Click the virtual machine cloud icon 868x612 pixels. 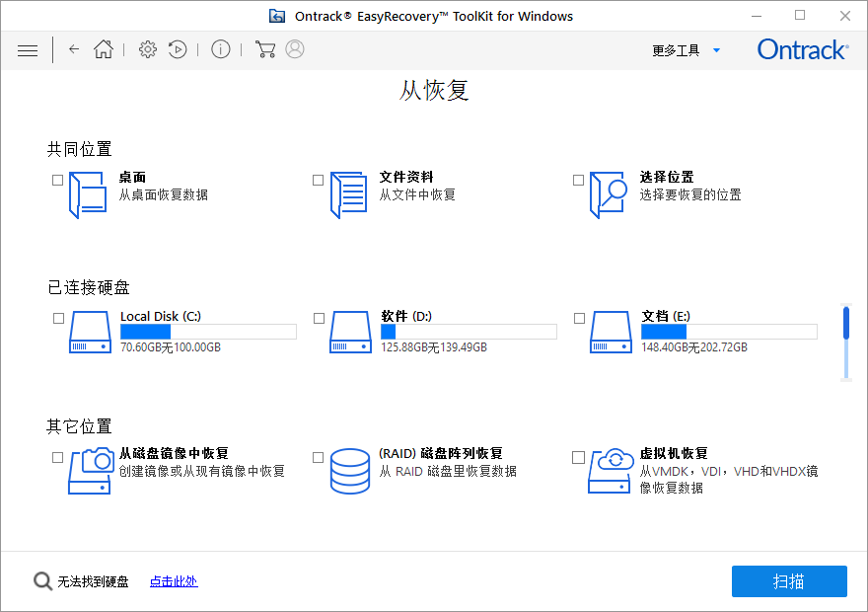(x=611, y=471)
